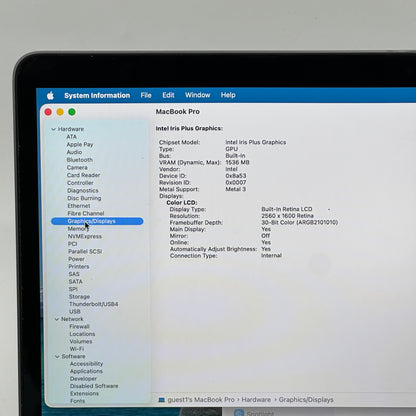Select Memory in the sidebar
This screenshot has height=416, width=416.
[x=78, y=229]
